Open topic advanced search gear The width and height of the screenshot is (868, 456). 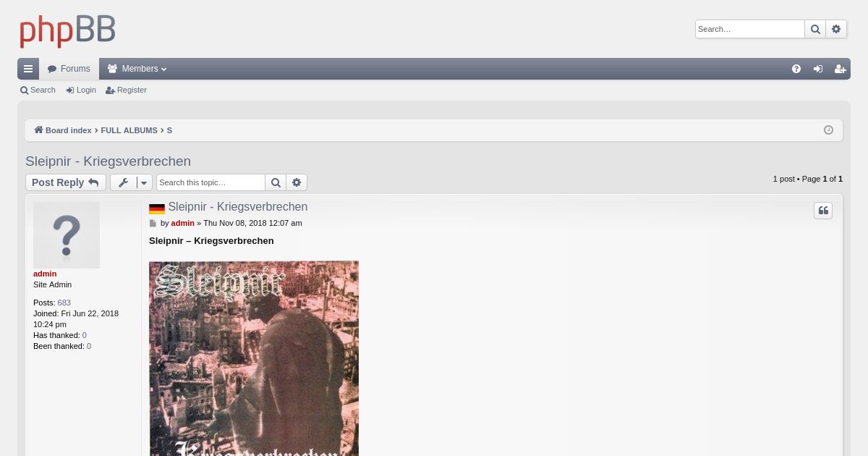pyautogui.click(x=297, y=182)
